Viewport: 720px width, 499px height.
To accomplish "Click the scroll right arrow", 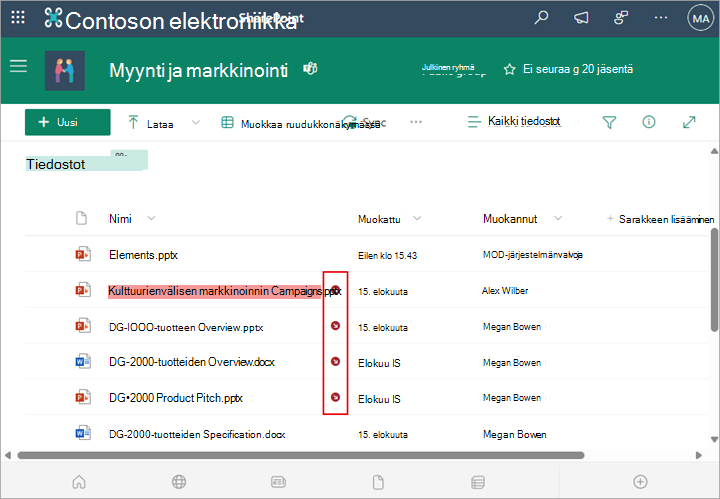I will tap(699, 455).
